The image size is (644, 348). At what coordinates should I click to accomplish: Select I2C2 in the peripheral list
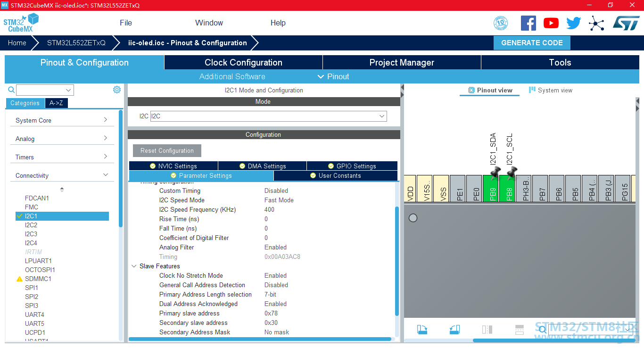point(31,225)
